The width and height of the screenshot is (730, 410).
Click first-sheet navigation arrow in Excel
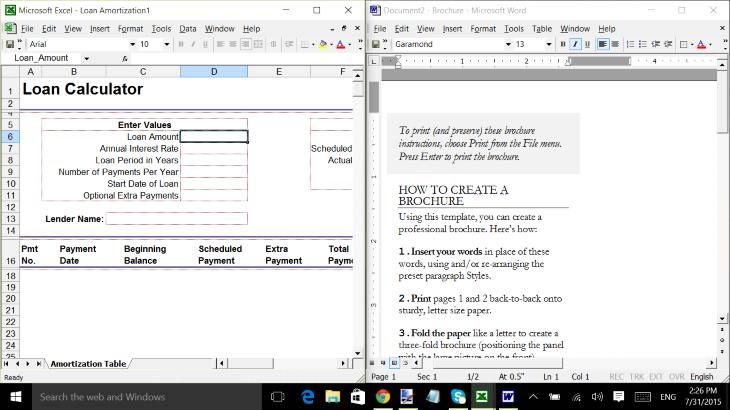click(x=7, y=363)
